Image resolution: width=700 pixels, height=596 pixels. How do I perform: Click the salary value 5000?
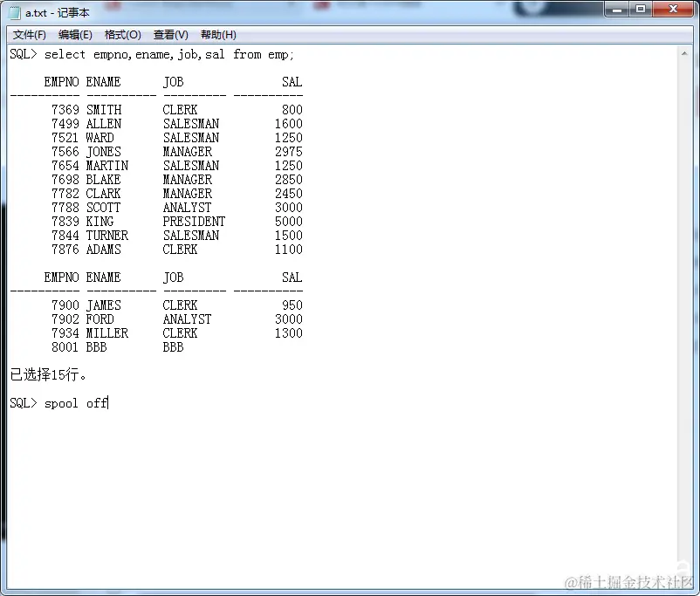[289, 222]
